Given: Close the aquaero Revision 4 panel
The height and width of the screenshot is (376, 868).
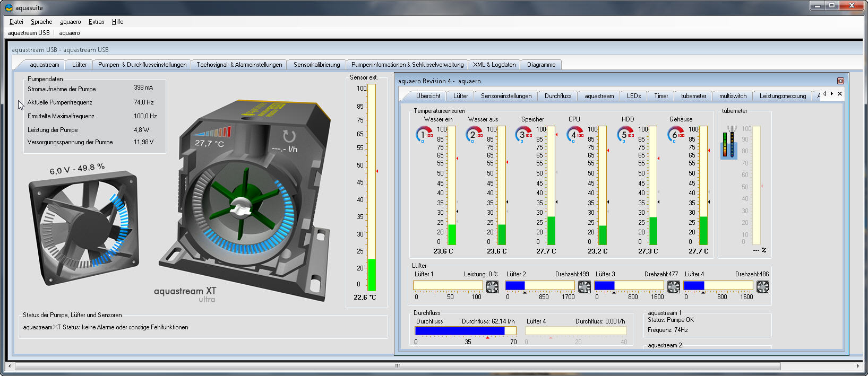Looking at the screenshot, I should coord(840,81).
